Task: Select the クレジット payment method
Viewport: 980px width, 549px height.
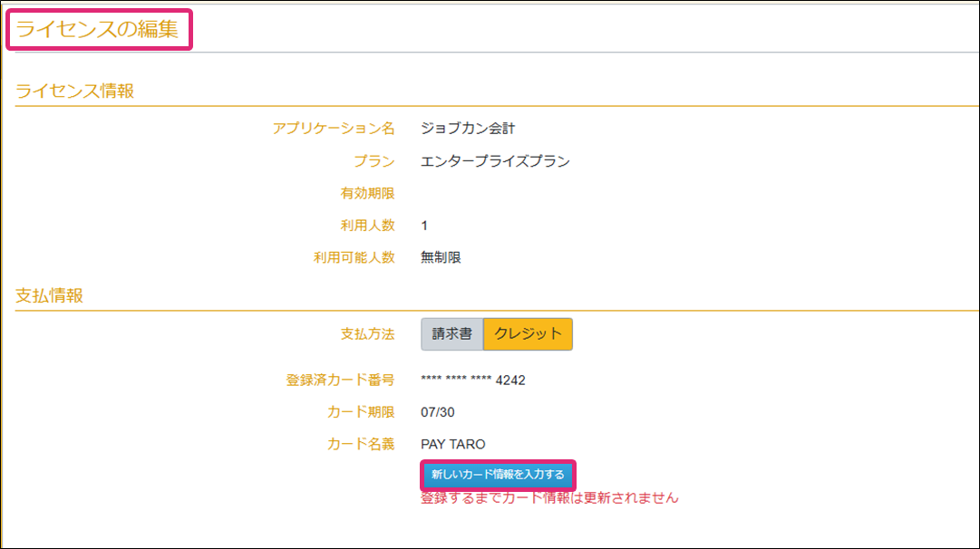Action: click(x=528, y=334)
